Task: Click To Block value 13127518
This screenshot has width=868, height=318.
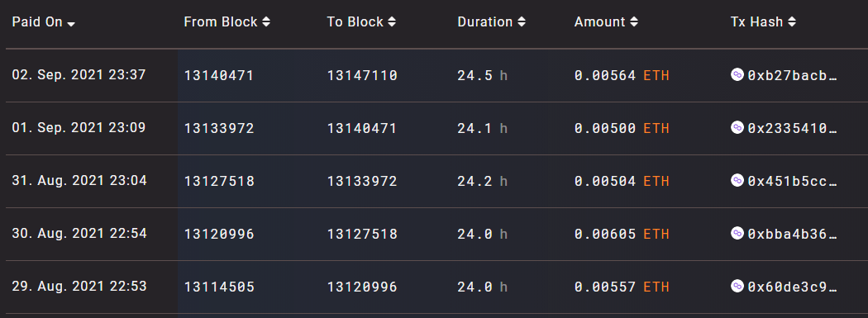Action: click(x=362, y=234)
